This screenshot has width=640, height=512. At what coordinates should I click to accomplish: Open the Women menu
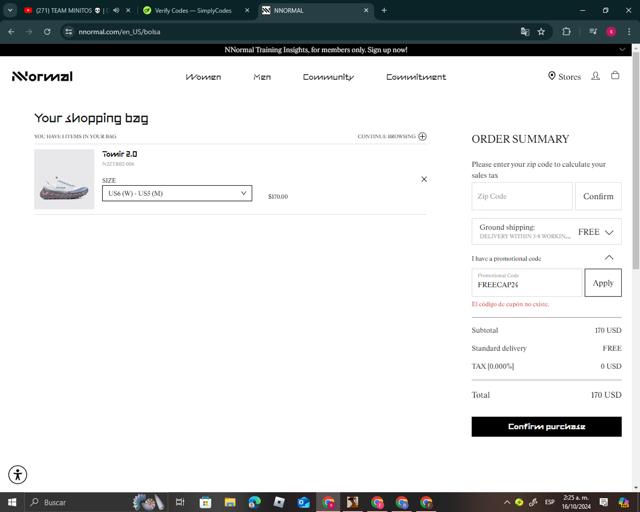coord(203,77)
